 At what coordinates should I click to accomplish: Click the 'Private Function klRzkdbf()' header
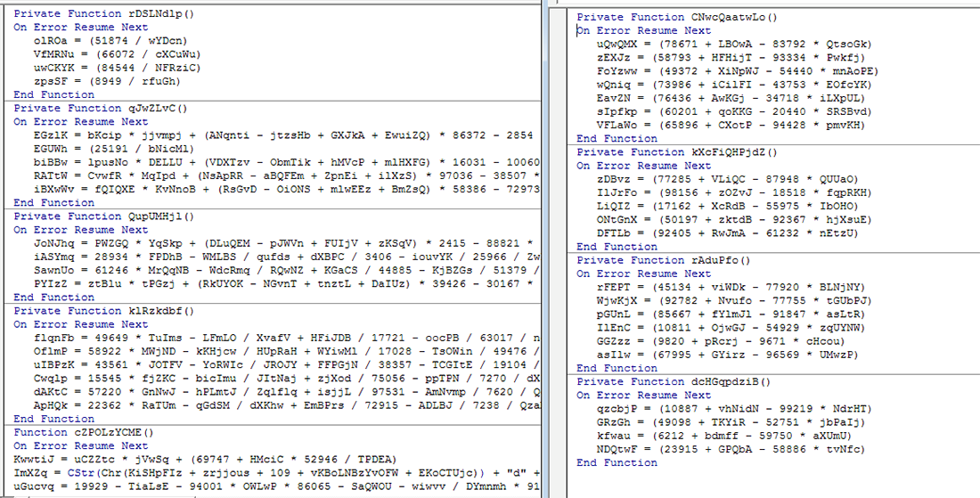coord(103,311)
